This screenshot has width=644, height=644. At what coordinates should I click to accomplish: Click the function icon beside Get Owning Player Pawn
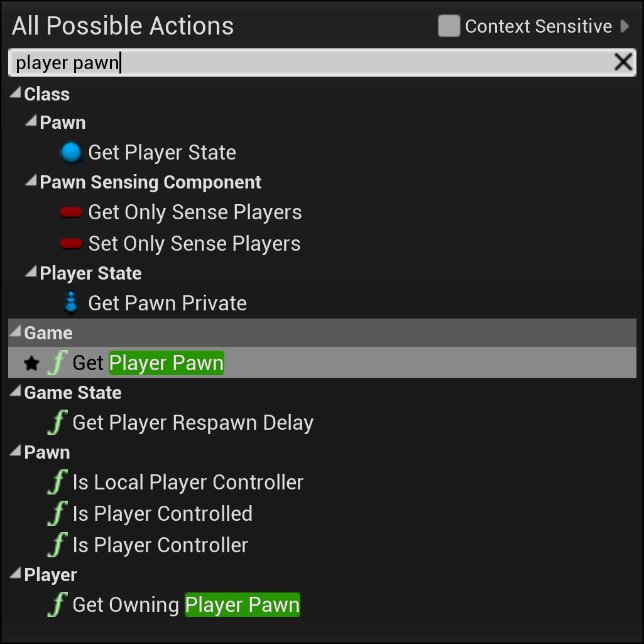point(57,604)
